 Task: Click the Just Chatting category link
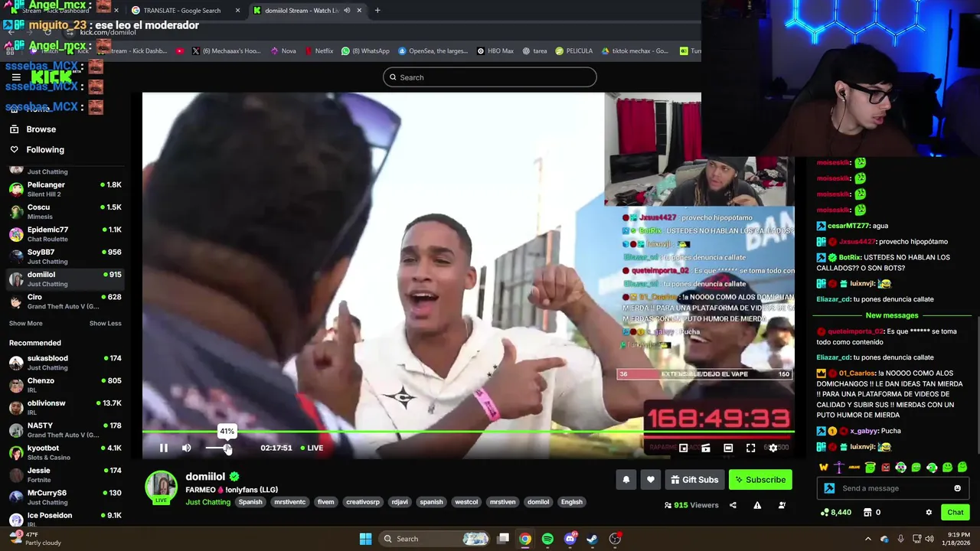point(207,502)
